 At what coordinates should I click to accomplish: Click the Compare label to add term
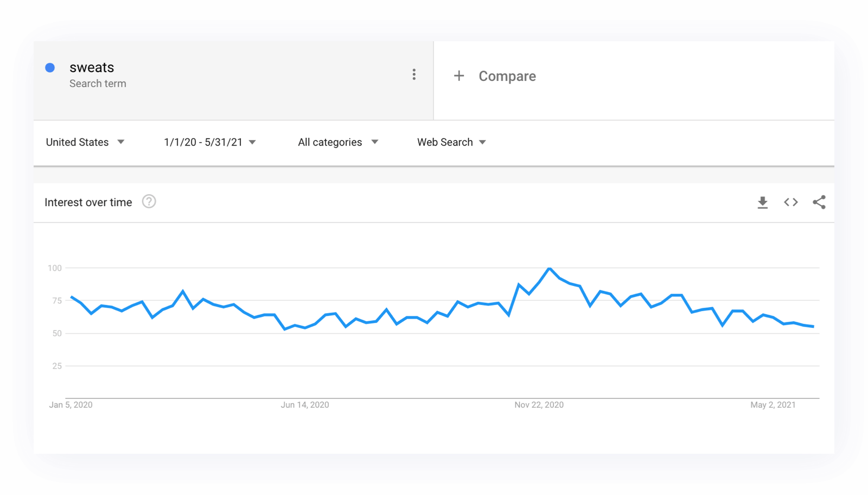pyautogui.click(x=507, y=77)
